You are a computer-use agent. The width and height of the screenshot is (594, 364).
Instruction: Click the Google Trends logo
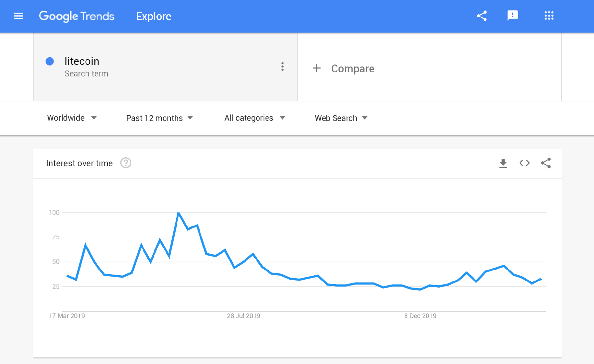pos(76,16)
